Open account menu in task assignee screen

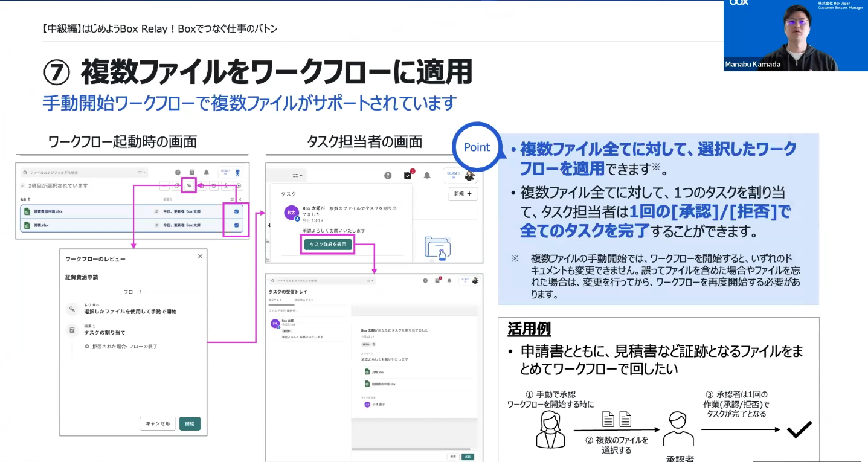tap(461, 175)
